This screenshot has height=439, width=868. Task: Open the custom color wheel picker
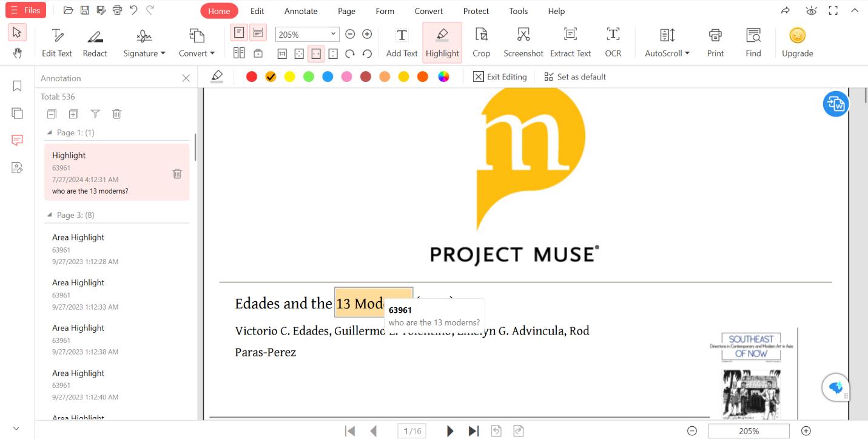(x=443, y=77)
